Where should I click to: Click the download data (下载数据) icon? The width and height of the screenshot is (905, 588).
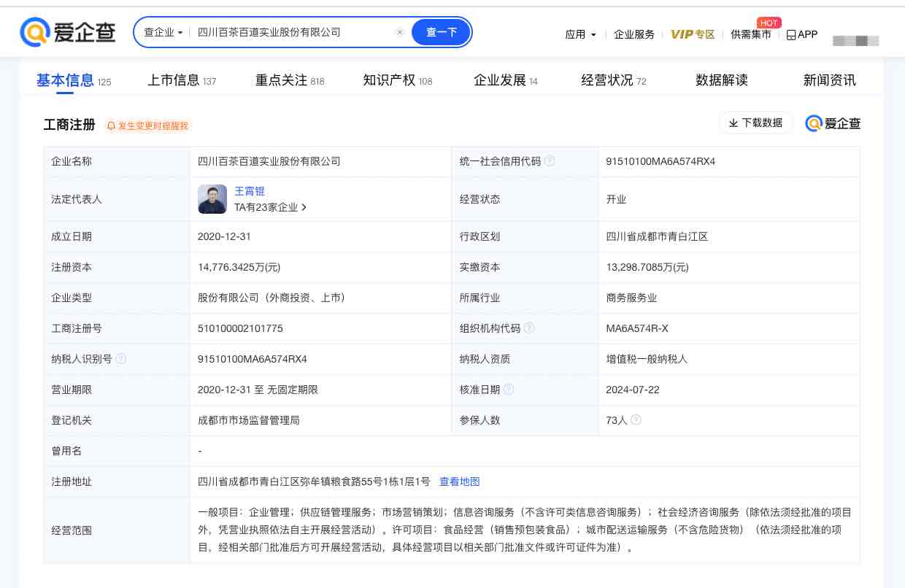[733, 123]
